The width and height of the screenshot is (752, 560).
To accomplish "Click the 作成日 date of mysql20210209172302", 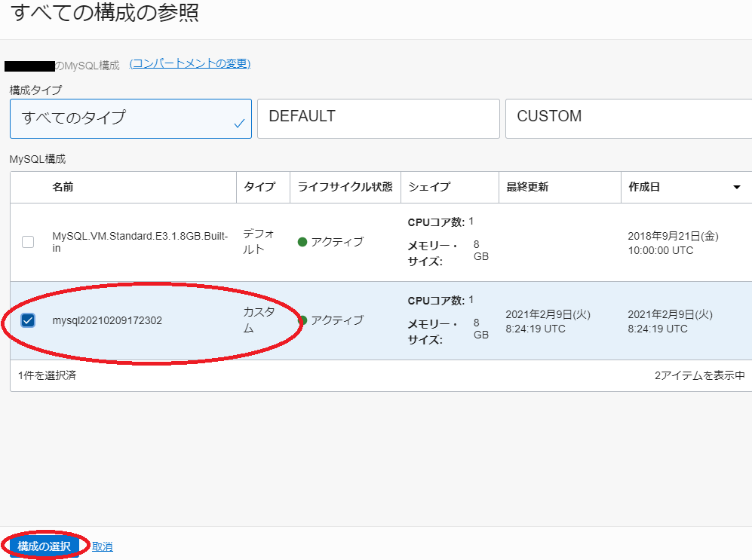I will click(x=670, y=321).
